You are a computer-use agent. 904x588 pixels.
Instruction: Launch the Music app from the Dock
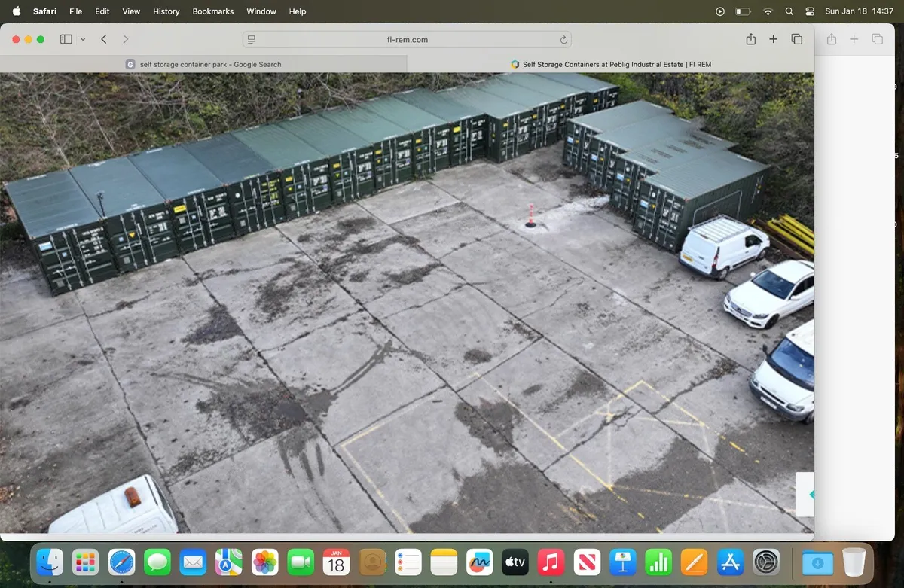click(551, 562)
